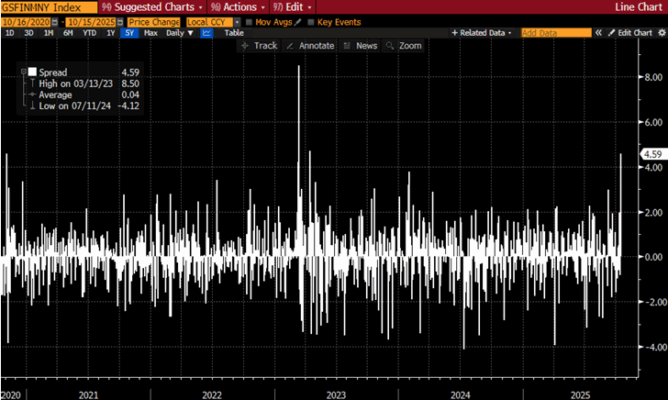Activate the Zoom magnifier tool
Image resolution: width=668 pixels, height=400 pixels.
(x=406, y=46)
